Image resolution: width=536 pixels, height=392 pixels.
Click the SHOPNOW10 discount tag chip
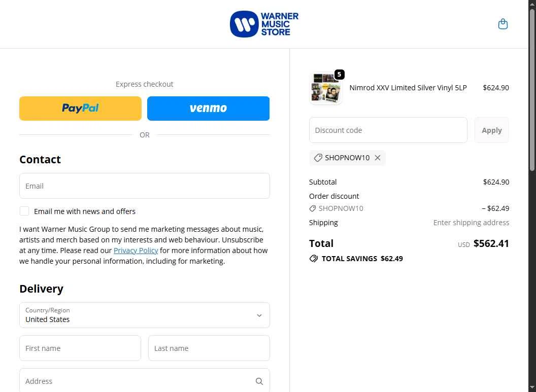pyautogui.click(x=347, y=158)
